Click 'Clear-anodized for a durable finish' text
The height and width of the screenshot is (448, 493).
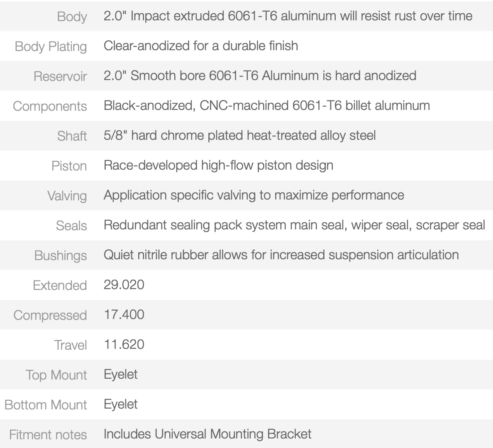(x=201, y=46)
